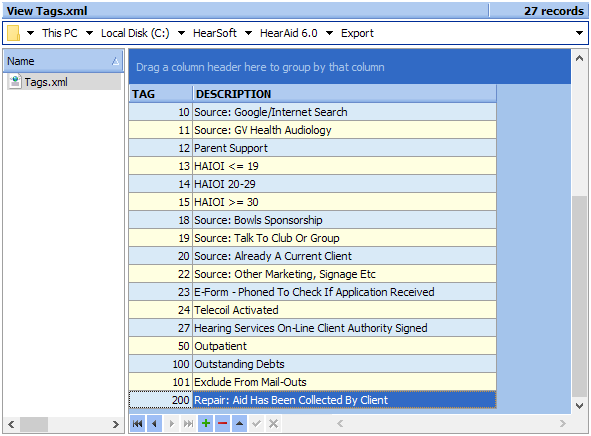Go to previous record arrow button

coord(155,424)
